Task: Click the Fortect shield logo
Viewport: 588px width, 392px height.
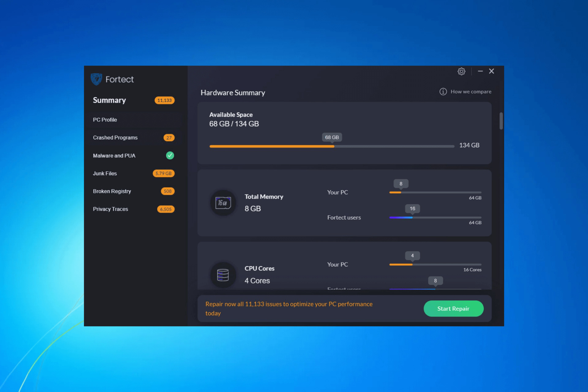Action: click(x=96, y=79)
